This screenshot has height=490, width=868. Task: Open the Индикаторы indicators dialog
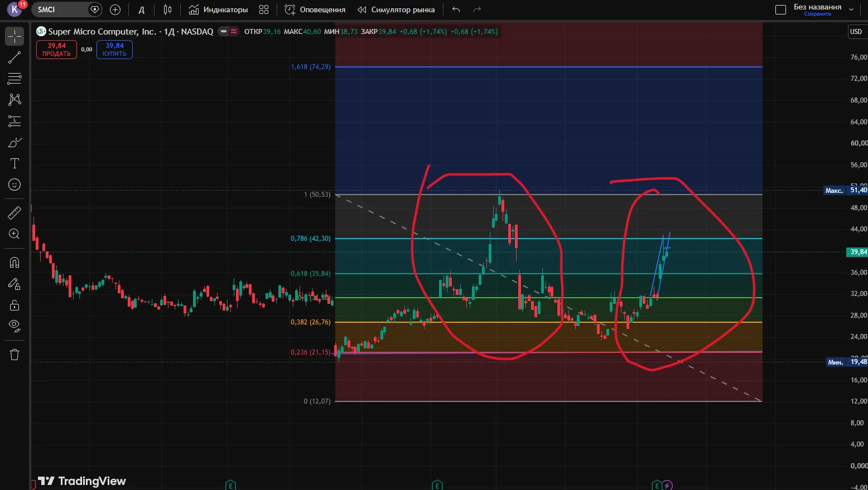[218, 9]
